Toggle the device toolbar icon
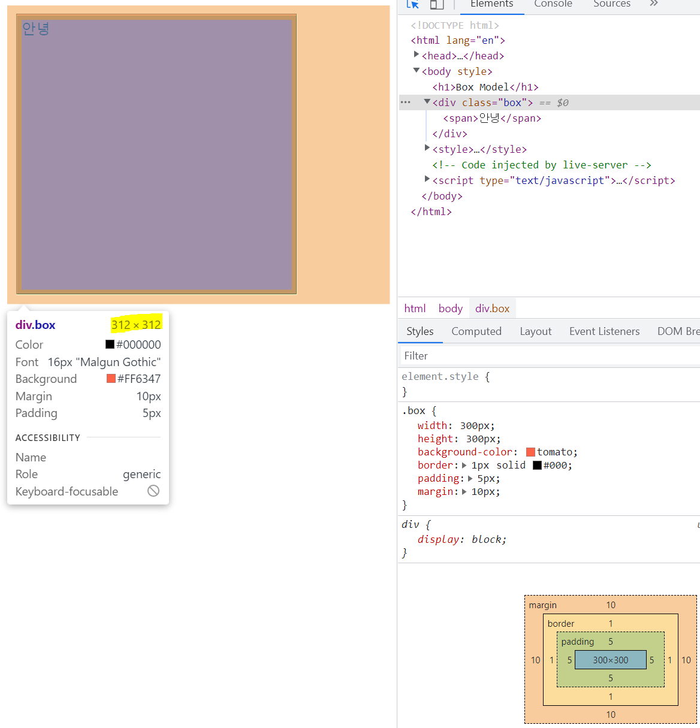Image resolution: width=700 pixels, height=728 pixels. click(437, 4)
